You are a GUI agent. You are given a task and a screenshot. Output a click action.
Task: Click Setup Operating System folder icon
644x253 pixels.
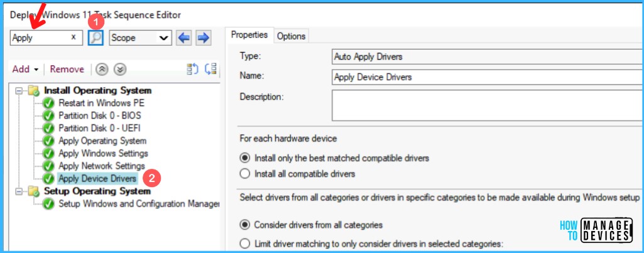click(34, 192)
